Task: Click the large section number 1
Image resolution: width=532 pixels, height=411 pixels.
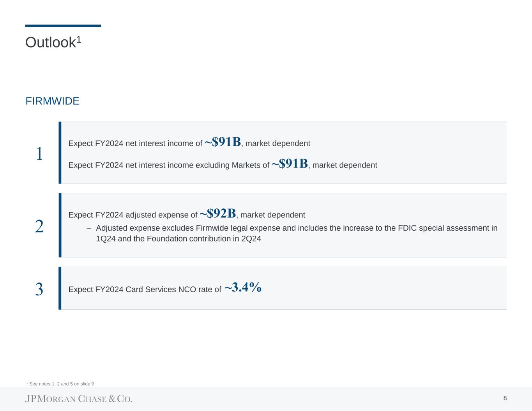Action: click(x=39, y=154)
